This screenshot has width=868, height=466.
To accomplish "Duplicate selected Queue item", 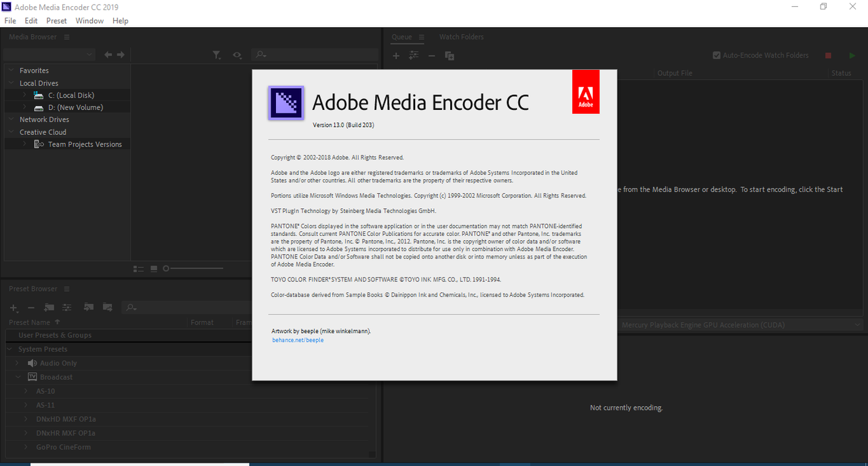I will pyautogui.click(x=449, y=56).
